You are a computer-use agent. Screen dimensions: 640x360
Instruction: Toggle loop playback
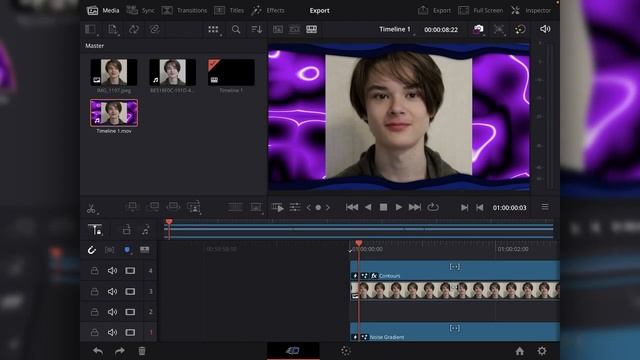[433, 207]
